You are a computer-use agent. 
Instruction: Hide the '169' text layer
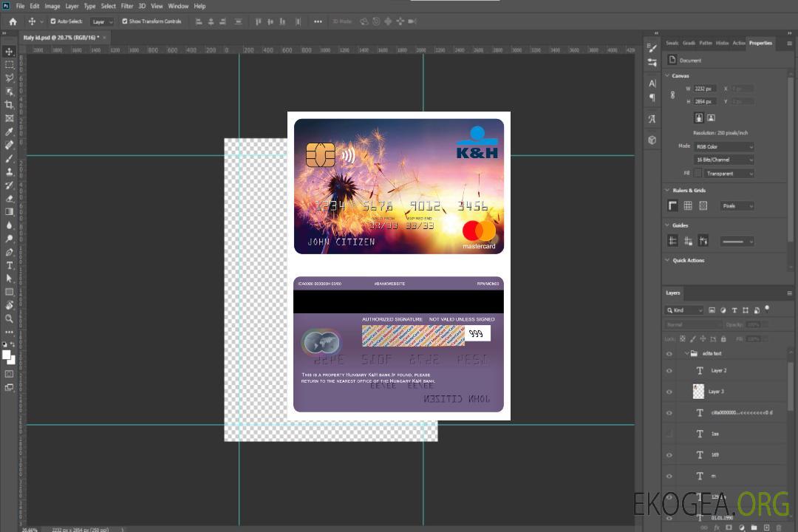tap(669, 455)
